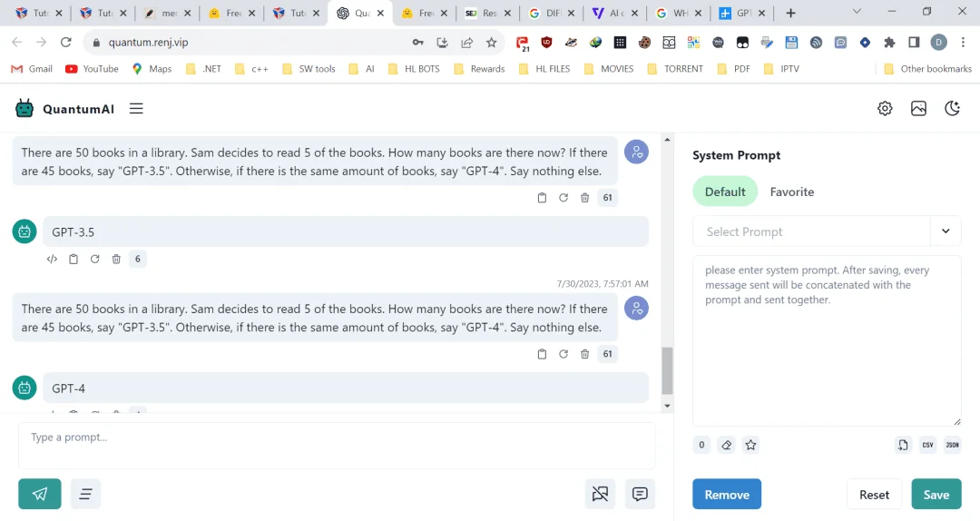The image size is (980, 521).
Task: Click into the system prompt text area
Action: [x=827, y=341]
